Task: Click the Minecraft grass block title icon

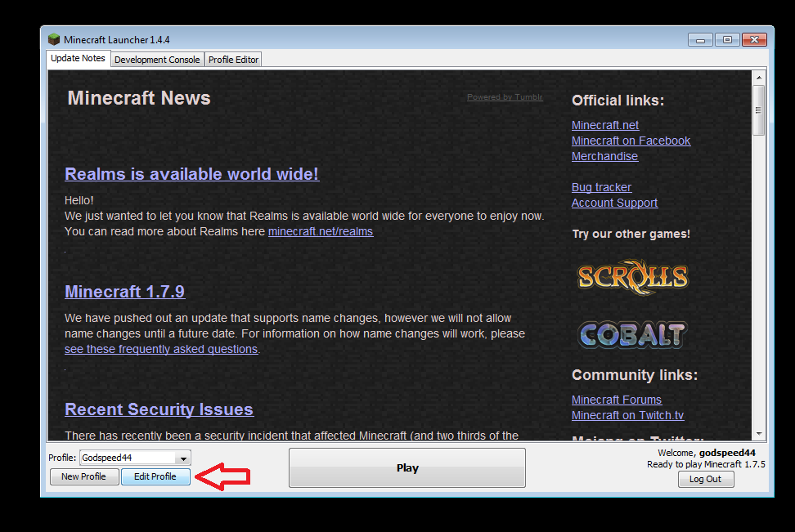Action: (54, 39)
